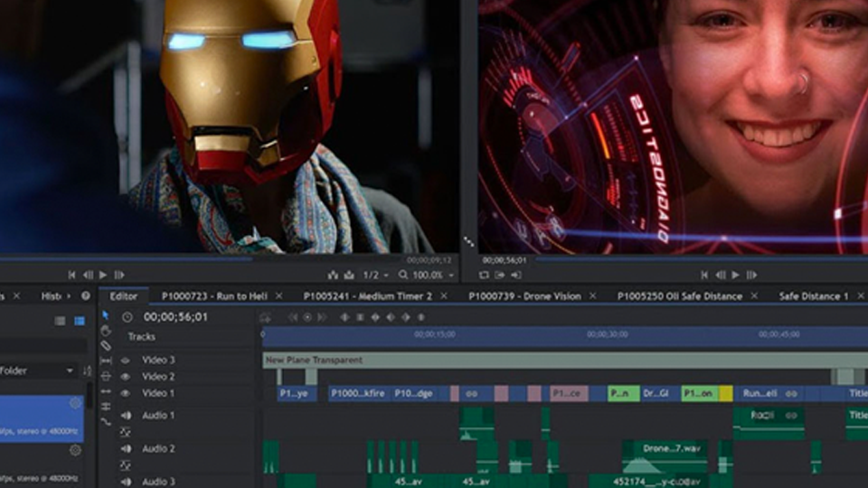This screenshot has width=868, height=488.
Task: Click the last diamond keyframe icon
Action: tap(420, 317)
